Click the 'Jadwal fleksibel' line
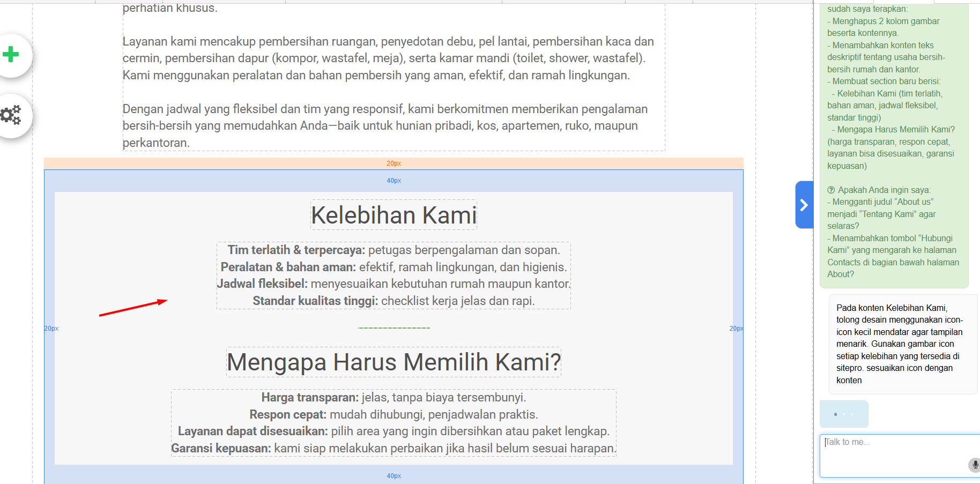 click(394, 284)
